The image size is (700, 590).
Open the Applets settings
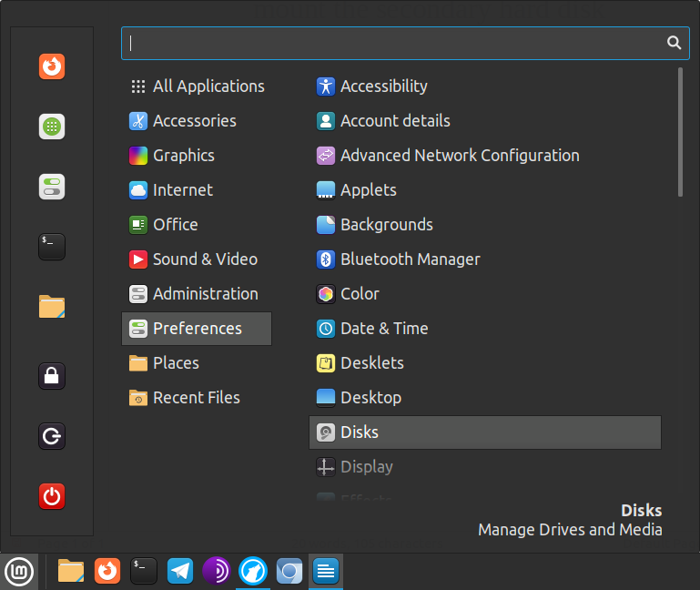[x=485, y=190]
